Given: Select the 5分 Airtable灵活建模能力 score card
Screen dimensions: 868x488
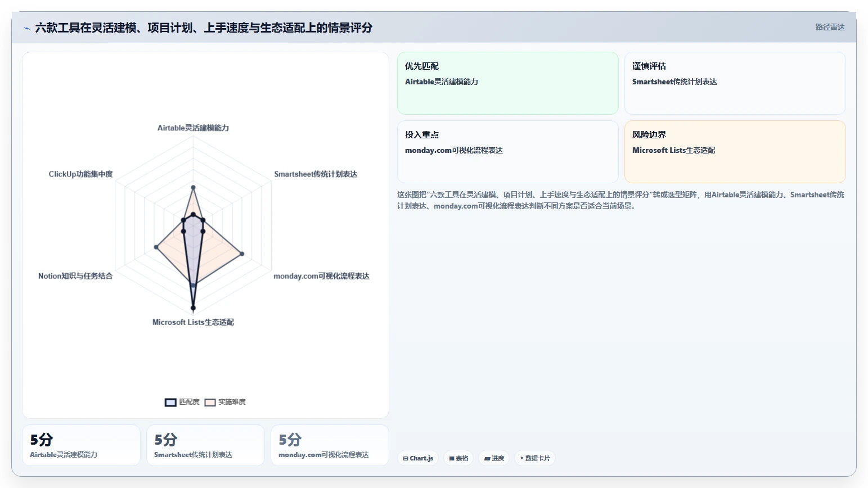Looking at the screenshot, I should click(81, 445).
